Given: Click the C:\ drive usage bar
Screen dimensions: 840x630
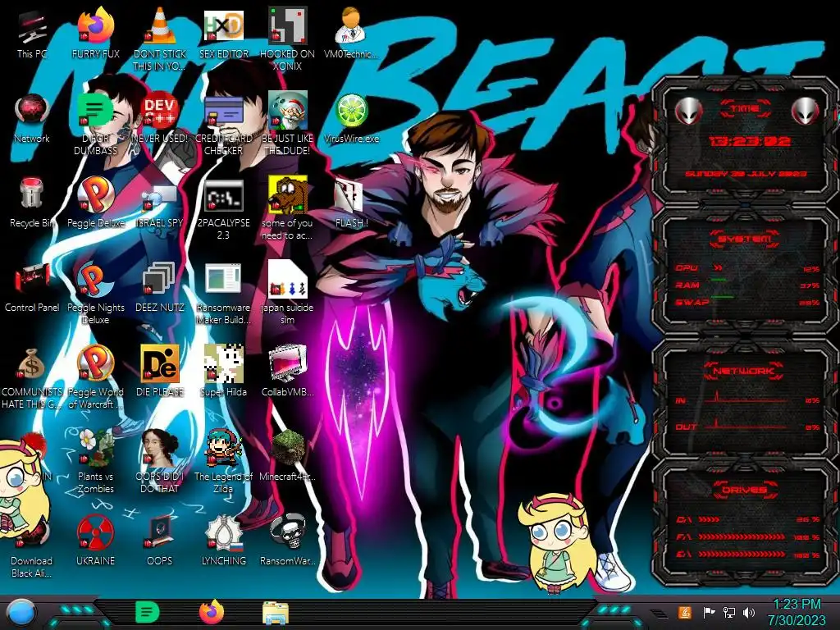Looking at the screenshot, I should click(x=710, y=519).
